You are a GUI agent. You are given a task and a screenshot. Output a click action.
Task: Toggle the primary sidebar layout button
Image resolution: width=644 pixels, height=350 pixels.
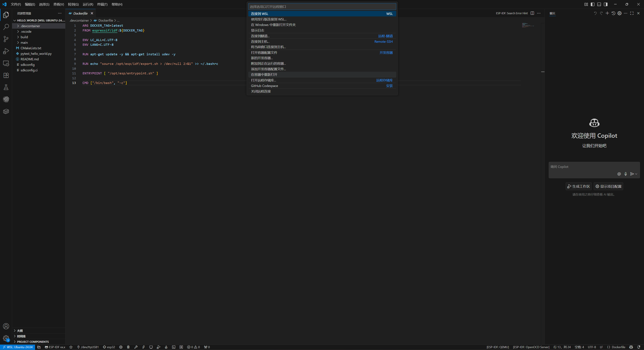click(x=593, y=4)
